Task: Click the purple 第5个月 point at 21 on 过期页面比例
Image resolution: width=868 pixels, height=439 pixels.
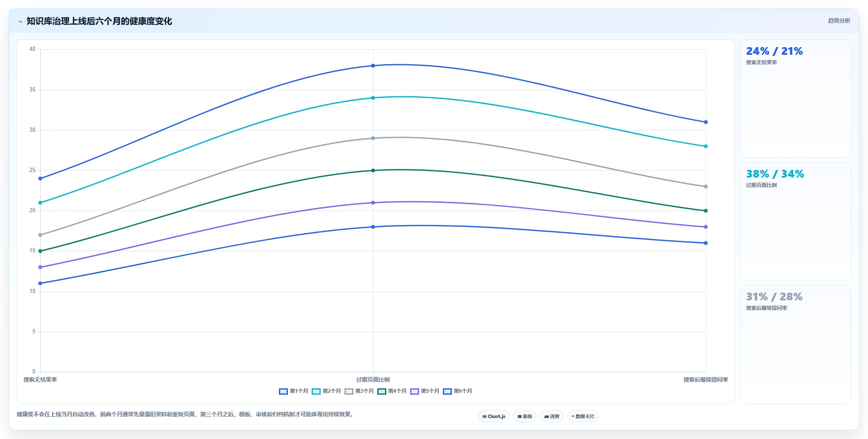Action: (x=373, y=203)
